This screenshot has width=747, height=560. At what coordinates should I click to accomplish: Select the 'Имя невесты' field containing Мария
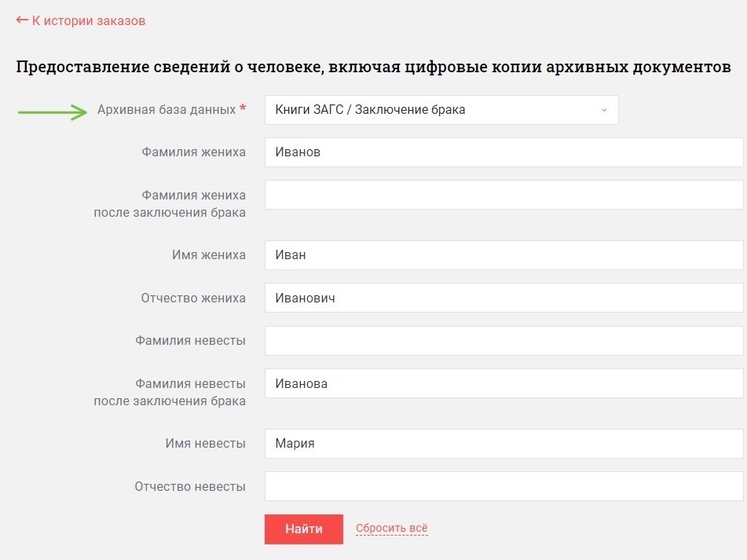(x=503, y=444)
